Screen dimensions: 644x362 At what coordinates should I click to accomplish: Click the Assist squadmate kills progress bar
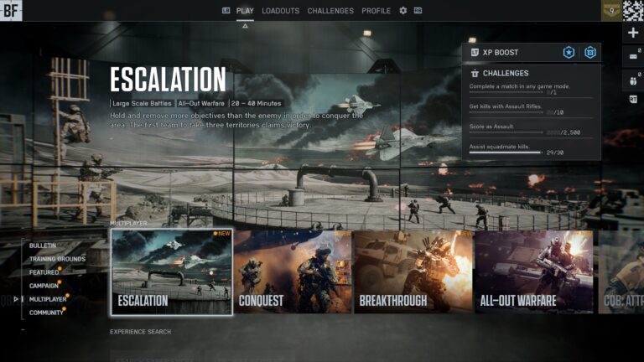tap(506, 153)
